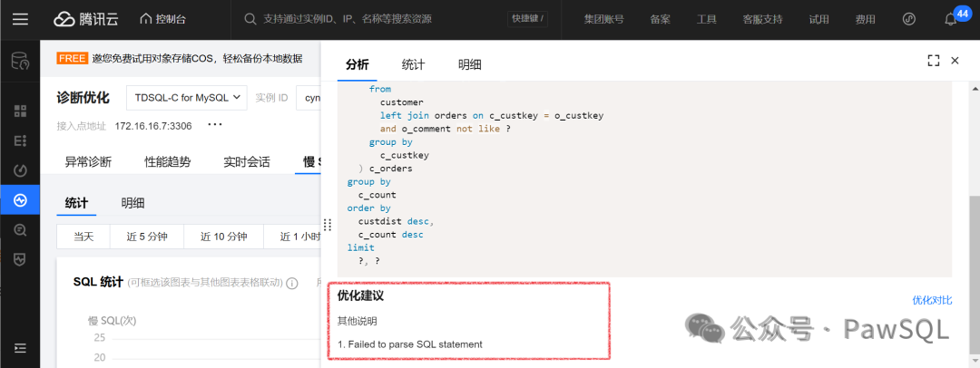Click the more options ellipsis after address

pyautogui.click(x=215, y=125)
